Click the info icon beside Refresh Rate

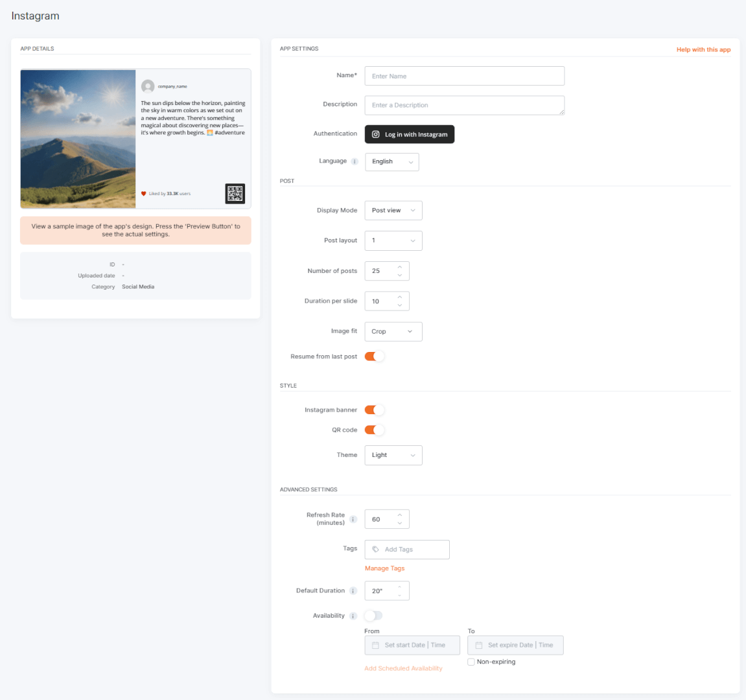[x=353, y=519]
